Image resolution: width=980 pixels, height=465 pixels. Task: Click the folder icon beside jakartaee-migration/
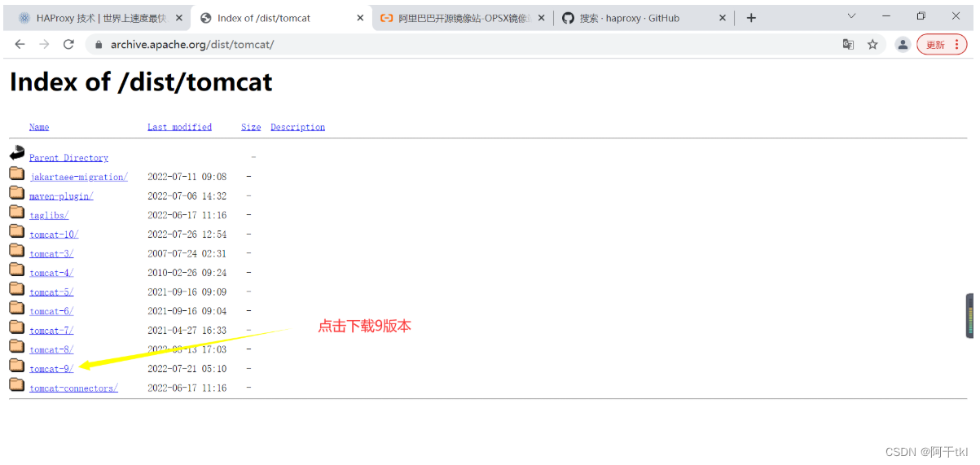pyautogui.click(x=16, y=173)
